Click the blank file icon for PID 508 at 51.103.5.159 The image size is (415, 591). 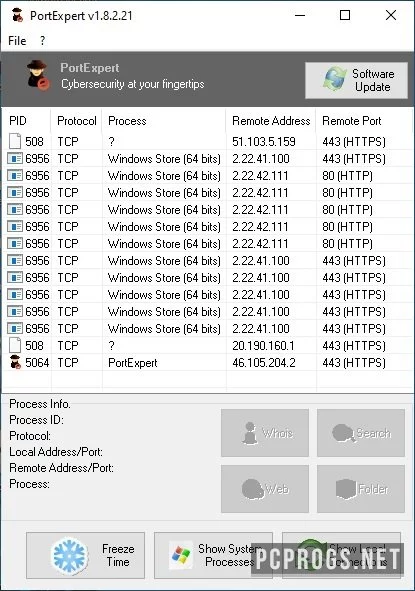[15, 142]
